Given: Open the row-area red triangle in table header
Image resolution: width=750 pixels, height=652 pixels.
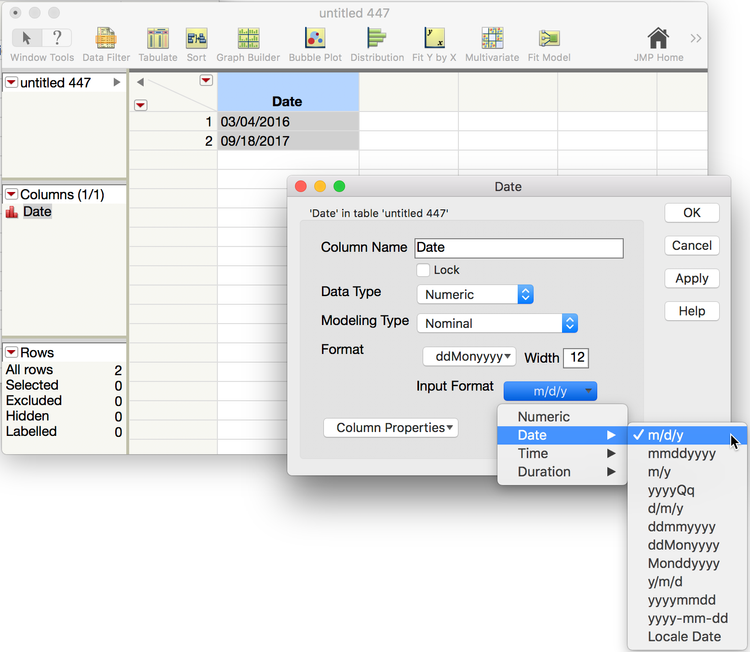Looking at the screenshot, I should click(x=141, y=105).
